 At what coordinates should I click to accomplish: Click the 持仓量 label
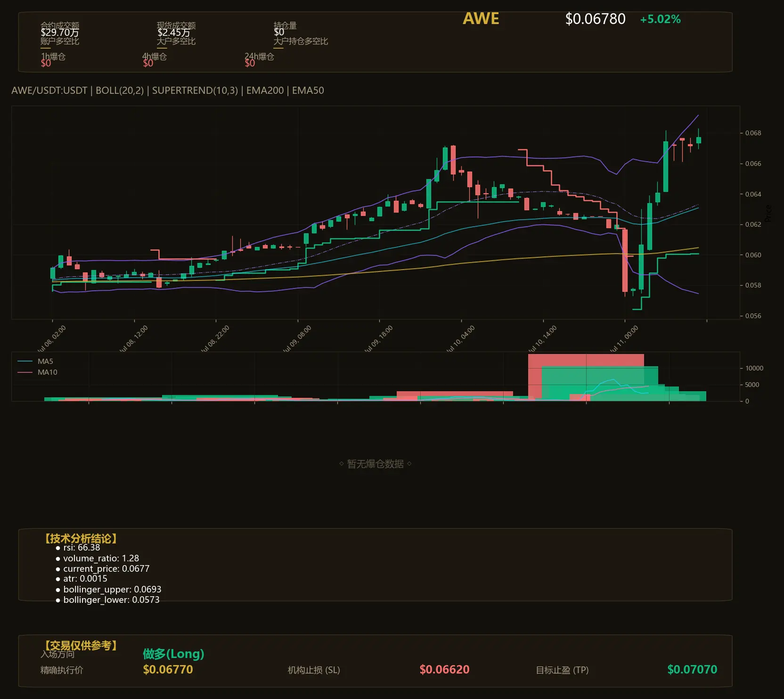(x=285, y=25)
